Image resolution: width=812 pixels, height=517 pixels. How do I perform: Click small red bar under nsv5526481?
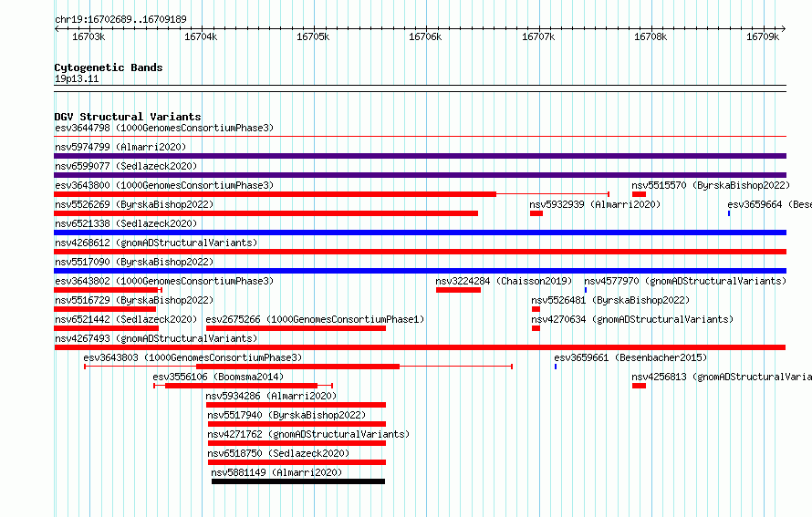[x=536, y=309]
